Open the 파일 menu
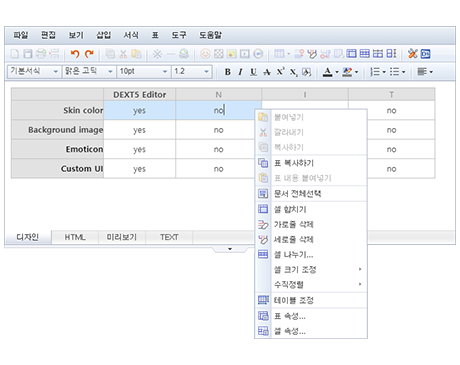460x365 pixels. tap(21, 35)
